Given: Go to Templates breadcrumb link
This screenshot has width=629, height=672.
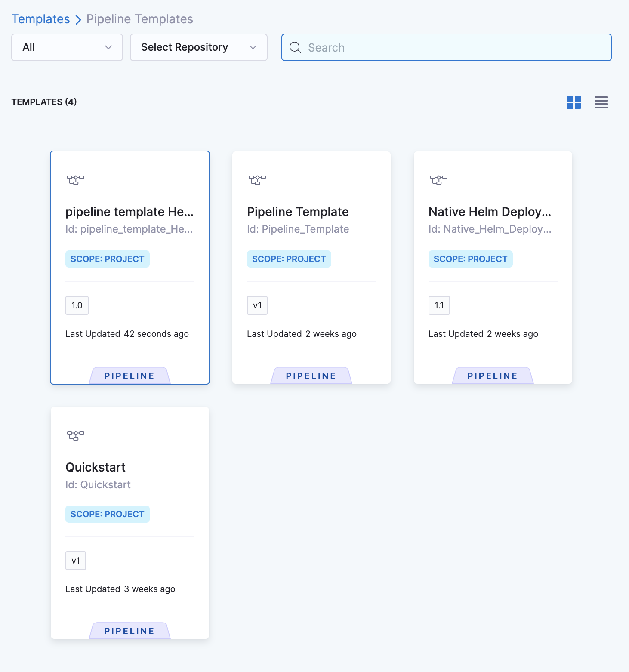Looking at the screenshot, I should (x=40, y=19).
